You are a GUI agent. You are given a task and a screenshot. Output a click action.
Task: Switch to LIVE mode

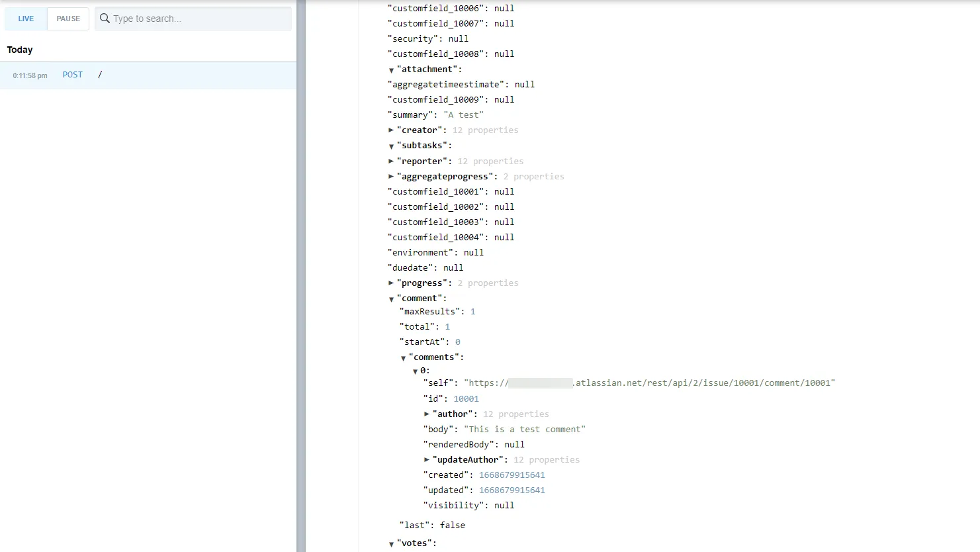point(26,19)
